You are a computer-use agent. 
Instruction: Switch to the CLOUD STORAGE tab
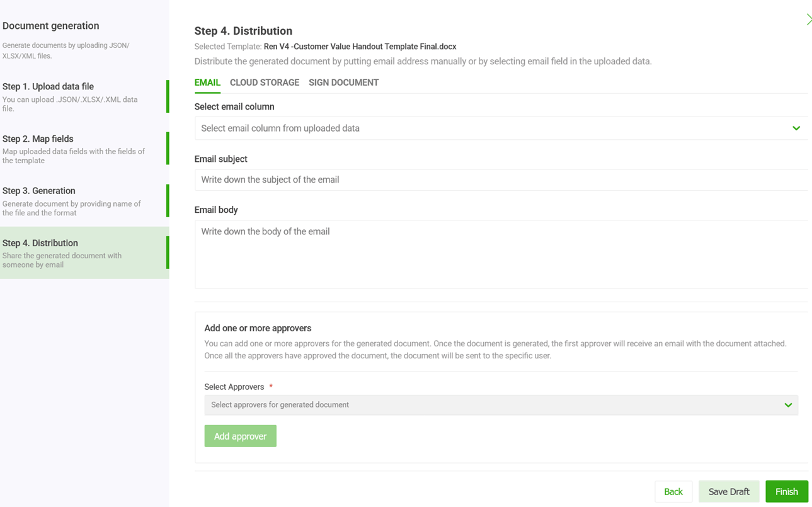[264, 82]
